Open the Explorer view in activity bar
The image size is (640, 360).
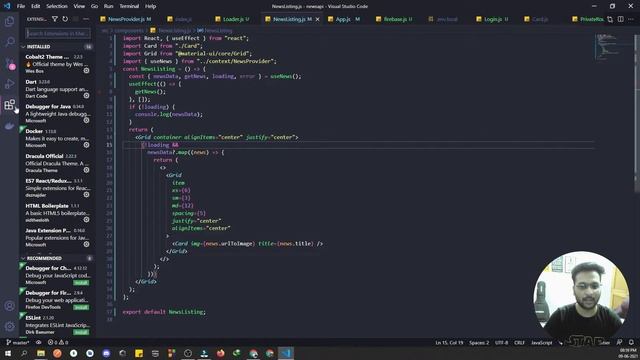[x=9, y=21]
